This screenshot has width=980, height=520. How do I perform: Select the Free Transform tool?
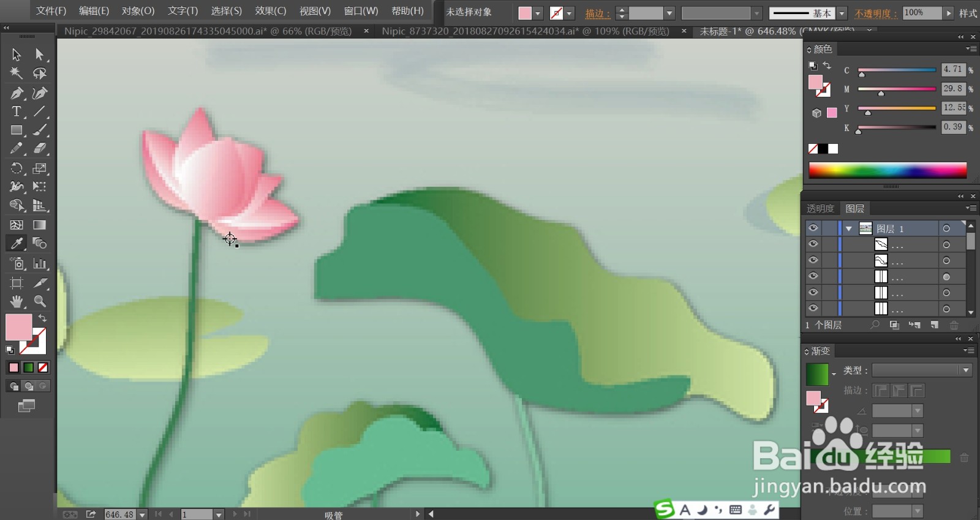tap(40, 186)
